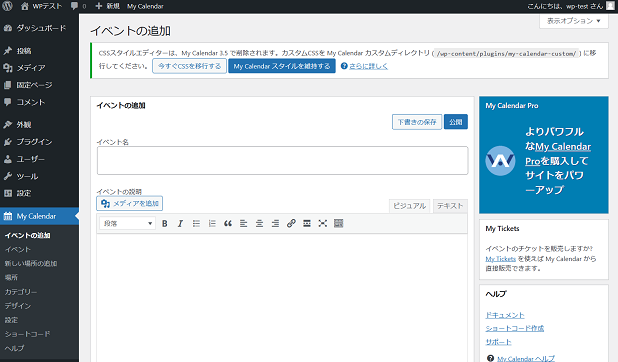Open the さらに詳しく help link

(368, 66)
